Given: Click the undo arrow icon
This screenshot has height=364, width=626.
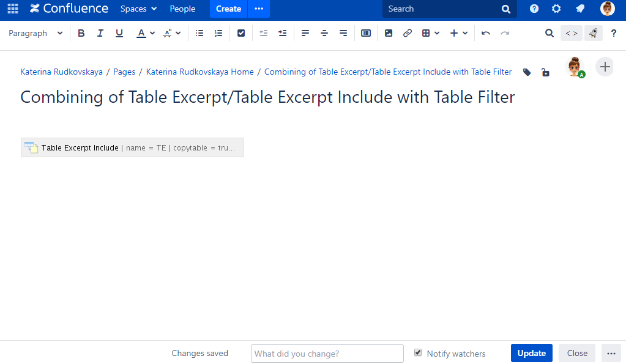Looking at the screenshot, I should (486, 34).
